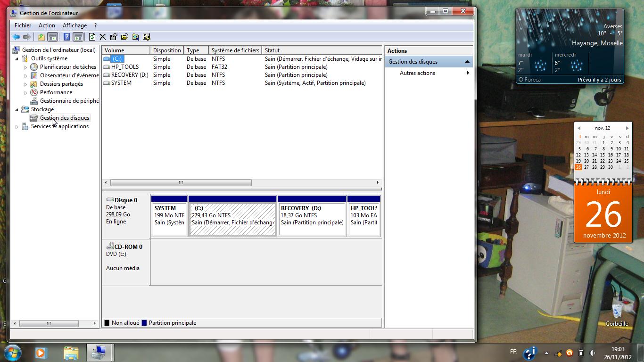Screen dimensions: 644x362
Task: Click the Refresh icon in toolbar
Action: tap(92, 37)
